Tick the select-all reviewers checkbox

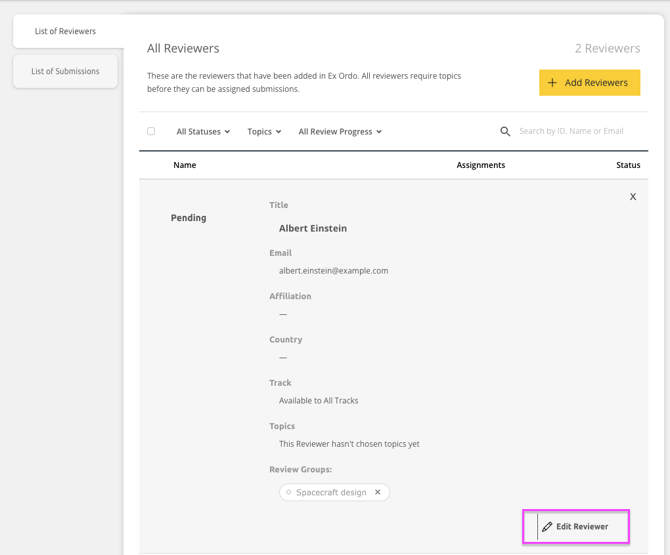152,131
